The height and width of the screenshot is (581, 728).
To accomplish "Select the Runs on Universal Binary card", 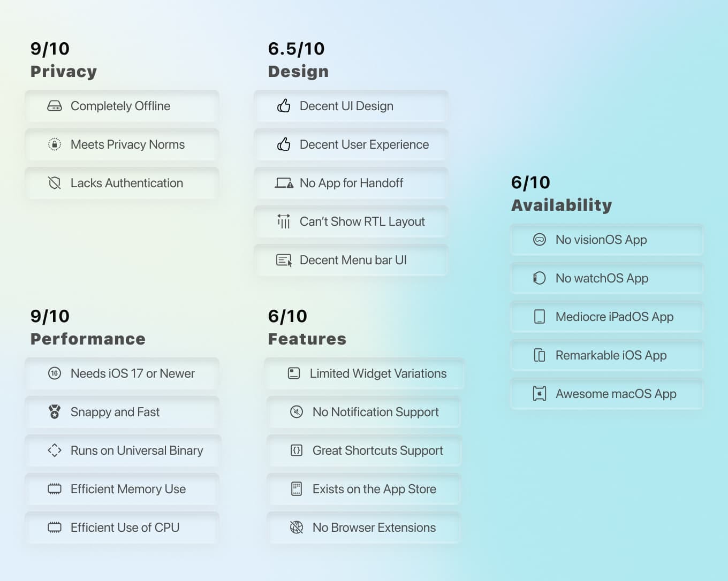I will click(123, 450).
